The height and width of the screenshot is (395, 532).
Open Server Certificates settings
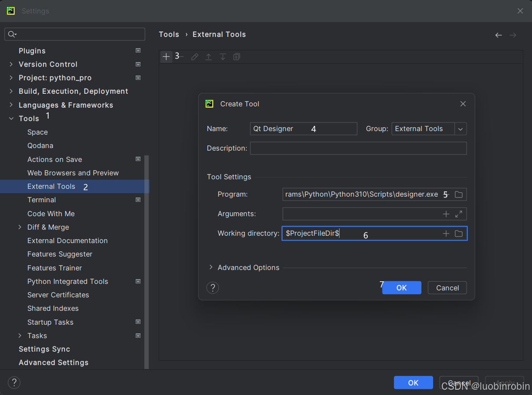[58, 295]
